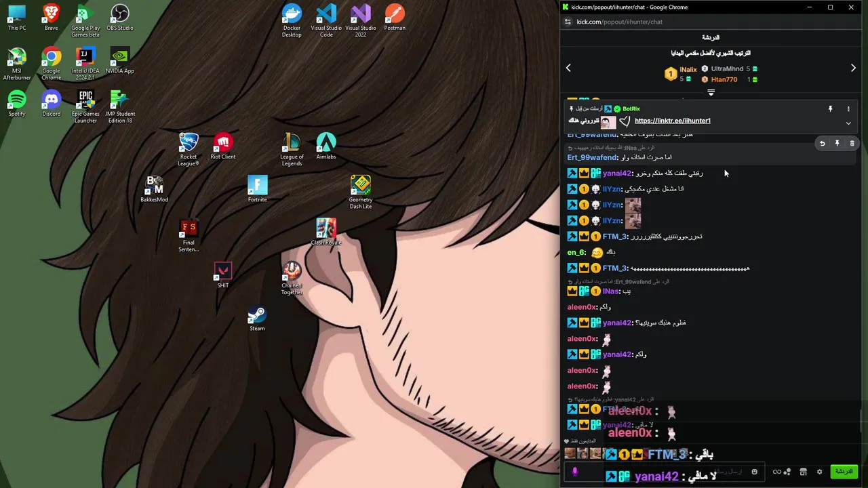
Task: Launch Brave browser from desktop
Action: click(x=51, y=18)
